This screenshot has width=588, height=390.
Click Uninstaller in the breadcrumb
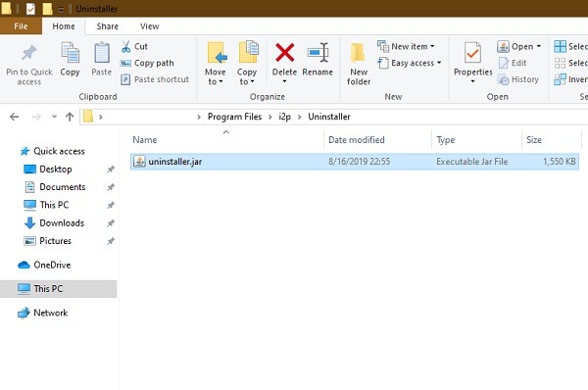pyautogui.click(x=329, y=117)
